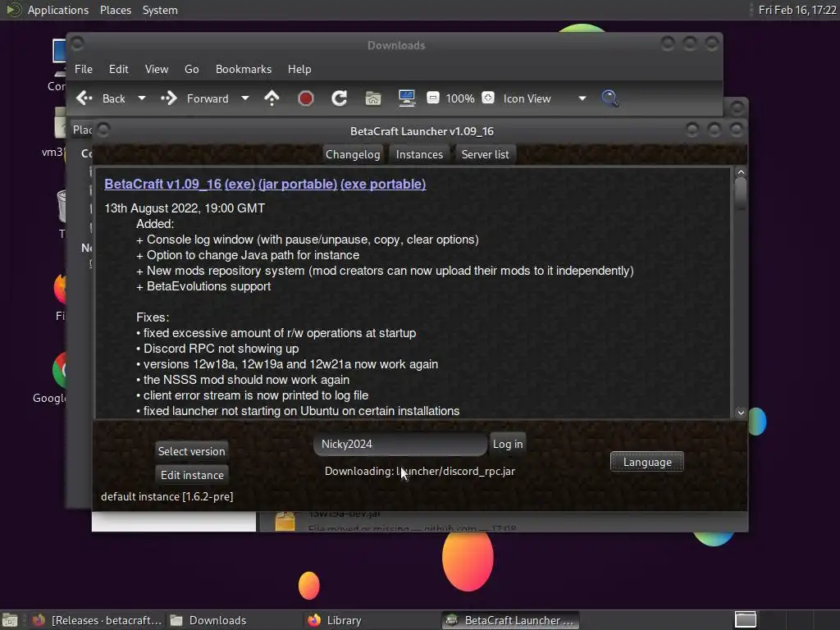
Task: Open the (jar portable) download link
Action: [x=297, y=185]
